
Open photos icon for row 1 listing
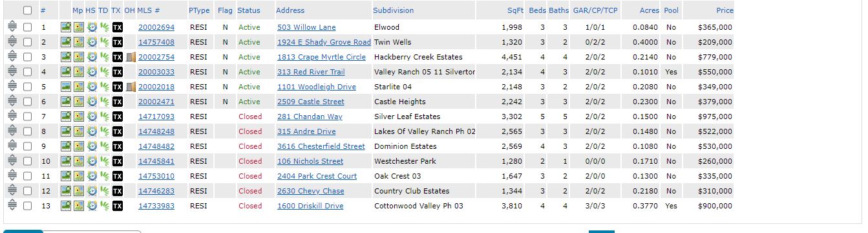click(65, 27)
